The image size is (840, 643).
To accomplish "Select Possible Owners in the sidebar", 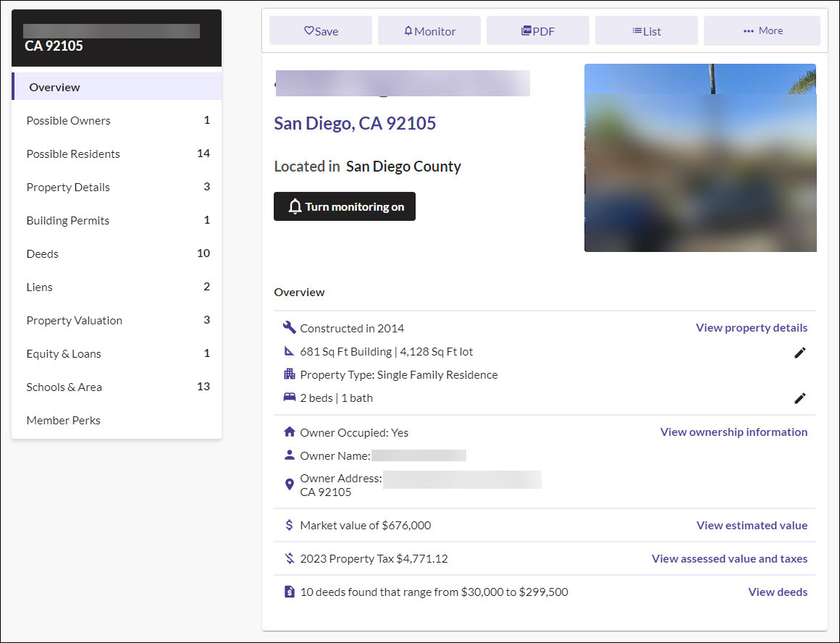I will coord(67,120).
